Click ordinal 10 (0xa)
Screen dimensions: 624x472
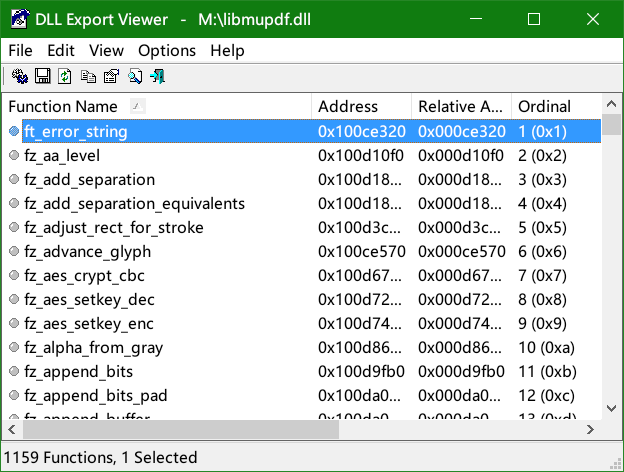[546, 347]
